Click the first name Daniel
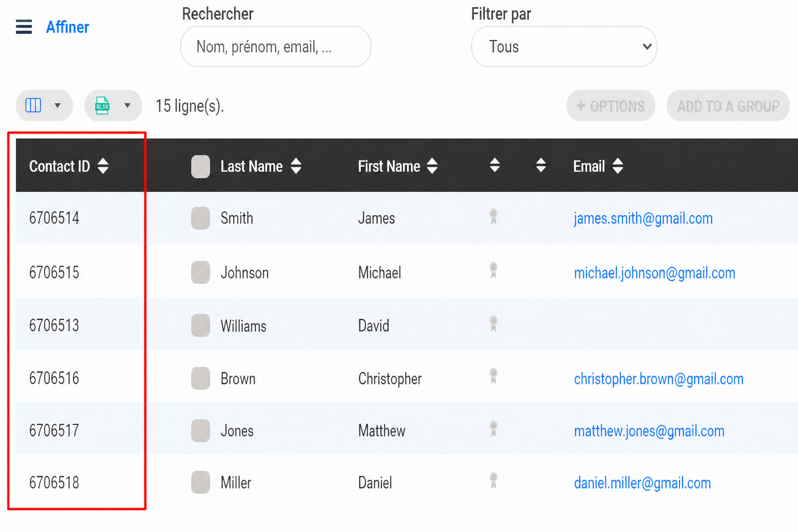The image size is (798, 532). pos(375,483)
